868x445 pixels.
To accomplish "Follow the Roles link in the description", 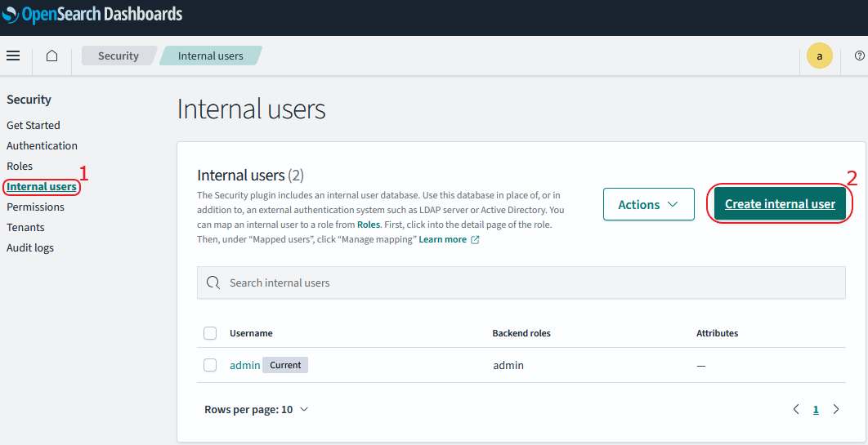I will pyautogui.click(x=369, y=225).
